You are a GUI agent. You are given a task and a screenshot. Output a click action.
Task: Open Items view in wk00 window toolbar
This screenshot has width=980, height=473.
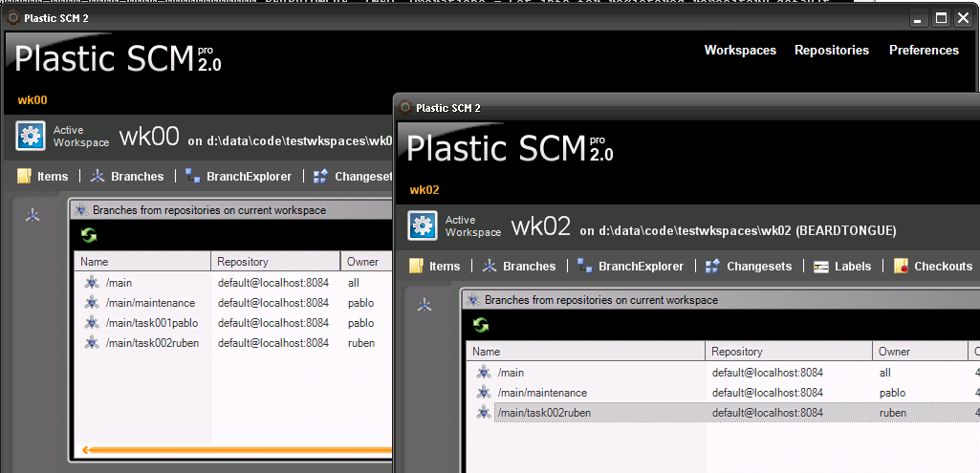(x=42, y=176)
